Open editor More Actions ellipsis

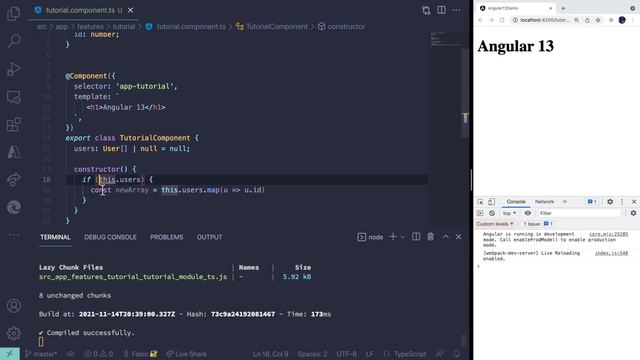pos(456,10)
